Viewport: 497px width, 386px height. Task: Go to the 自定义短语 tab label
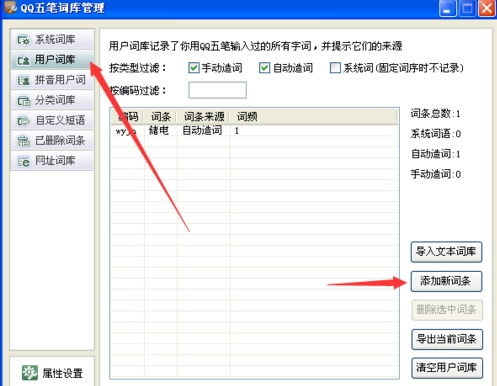pyautogui.click(x=60, y=120)
